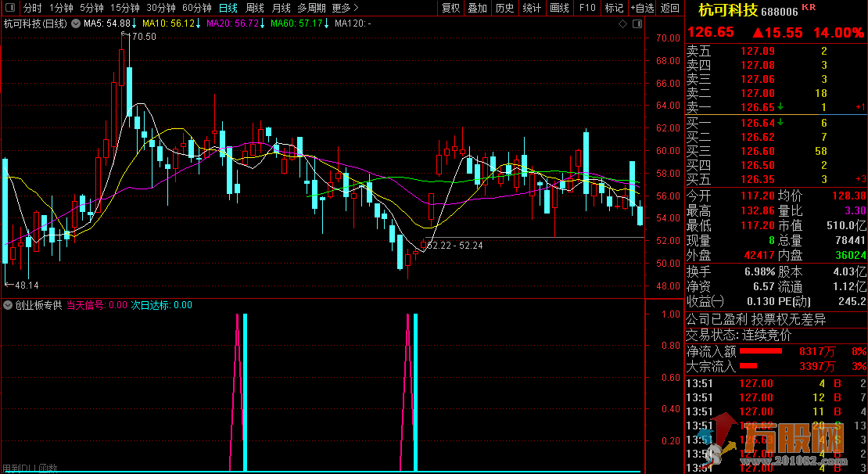
Task: Click the 净流入额 red bar
Action: pos(761,351)
